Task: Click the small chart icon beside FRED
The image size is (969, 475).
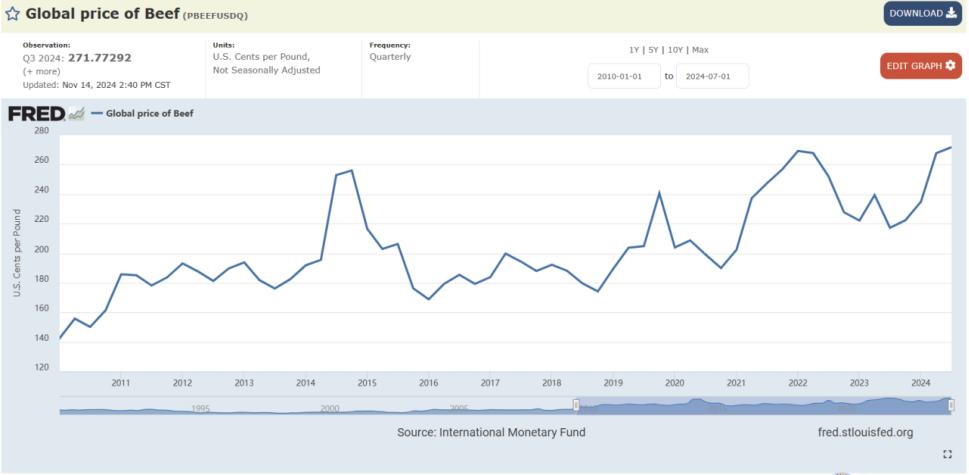Action: click(77, 114)
